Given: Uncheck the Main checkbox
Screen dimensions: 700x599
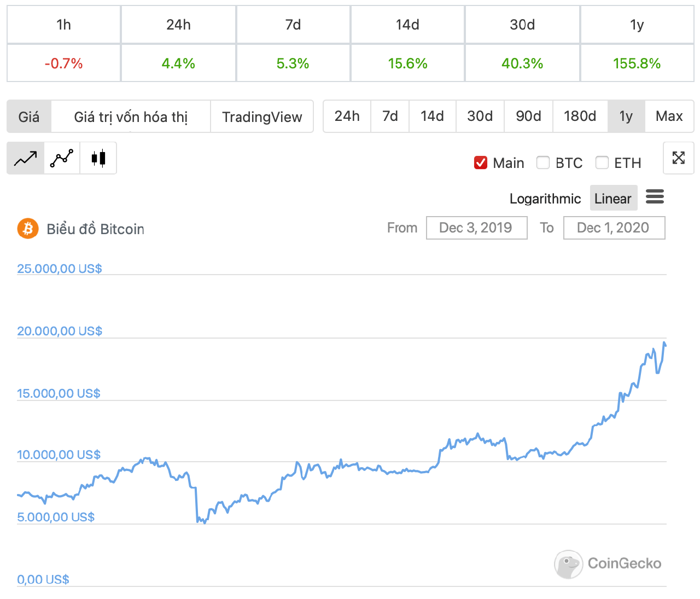Looking at the screenshot, I should tap(481, 162).
